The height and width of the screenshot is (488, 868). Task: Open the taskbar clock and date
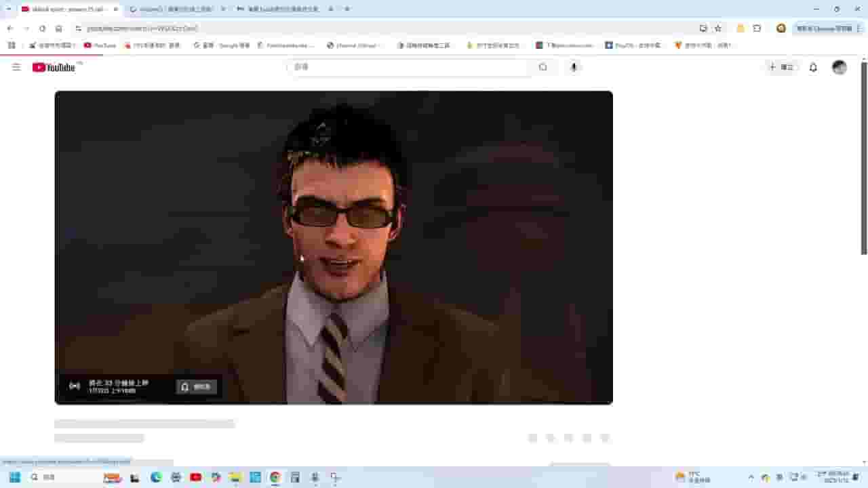pyautogui.click(x=833, y=477)
